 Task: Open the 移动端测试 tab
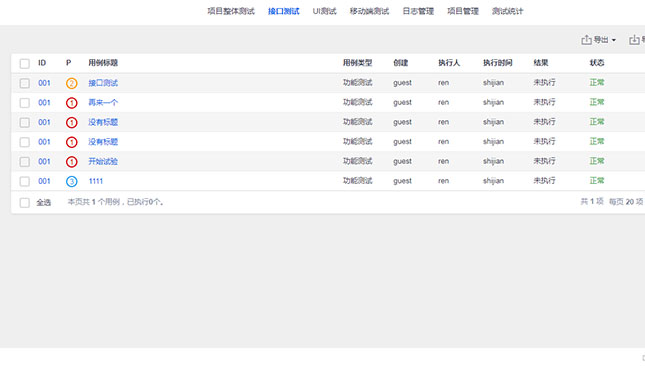pyautogui.click(x=369, y=11)
